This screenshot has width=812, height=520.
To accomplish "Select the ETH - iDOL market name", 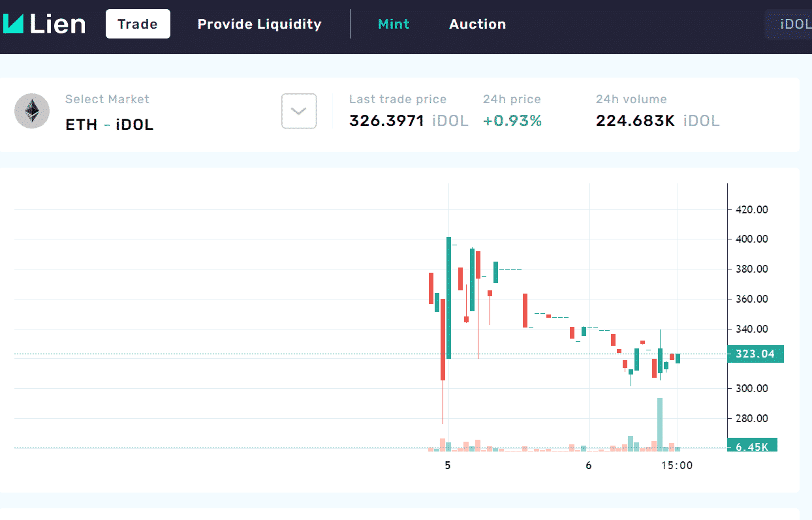I will click(110, 125).
